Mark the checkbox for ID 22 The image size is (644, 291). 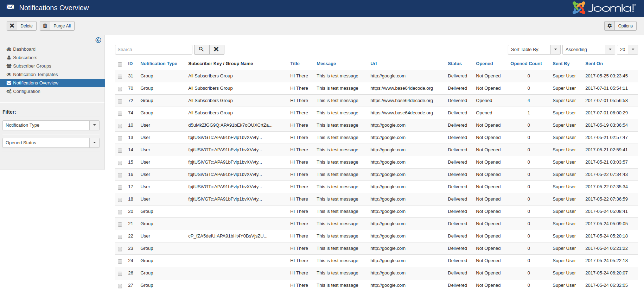(120, 237)
